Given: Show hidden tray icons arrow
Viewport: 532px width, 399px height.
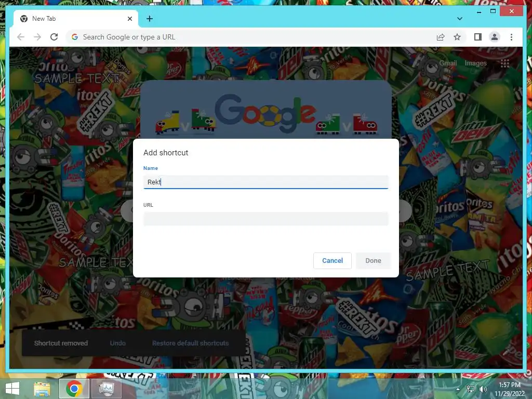Looking at the screenshot, I should point(458,389).
